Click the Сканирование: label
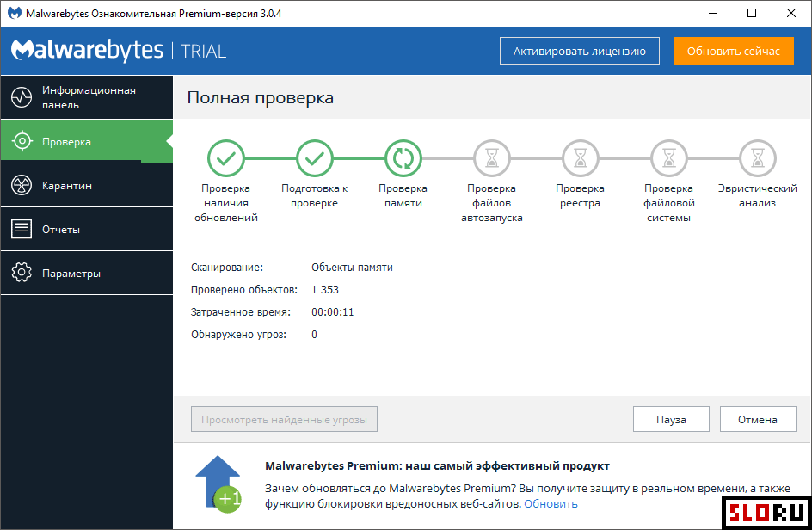 pos(227,268)
